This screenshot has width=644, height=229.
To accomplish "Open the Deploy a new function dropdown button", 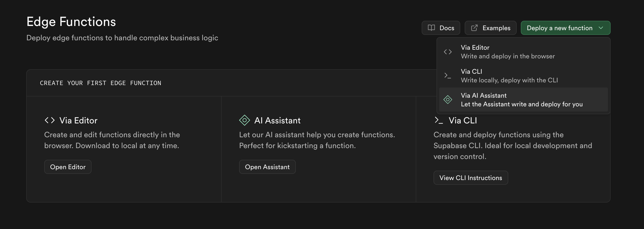I will [x=566, y=28].
